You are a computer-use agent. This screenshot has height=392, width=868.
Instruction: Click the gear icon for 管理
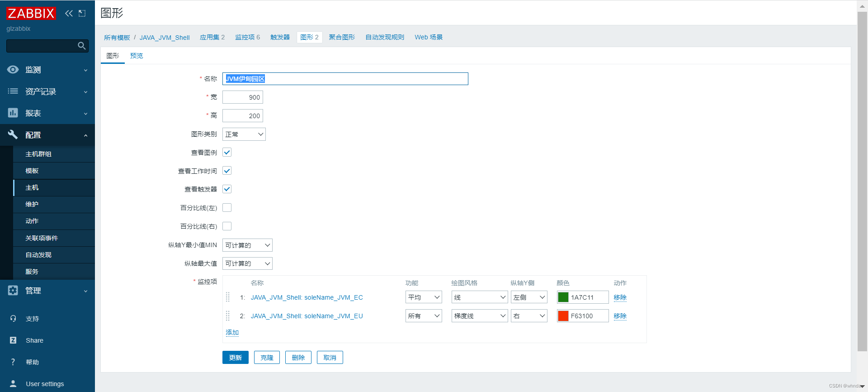tap(13, 290)
